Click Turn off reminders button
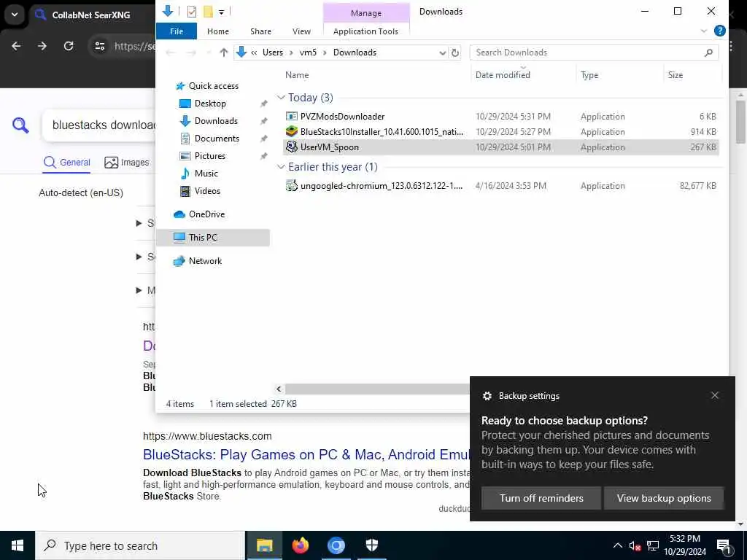This screenshot has width=747, height=560. 541,498
